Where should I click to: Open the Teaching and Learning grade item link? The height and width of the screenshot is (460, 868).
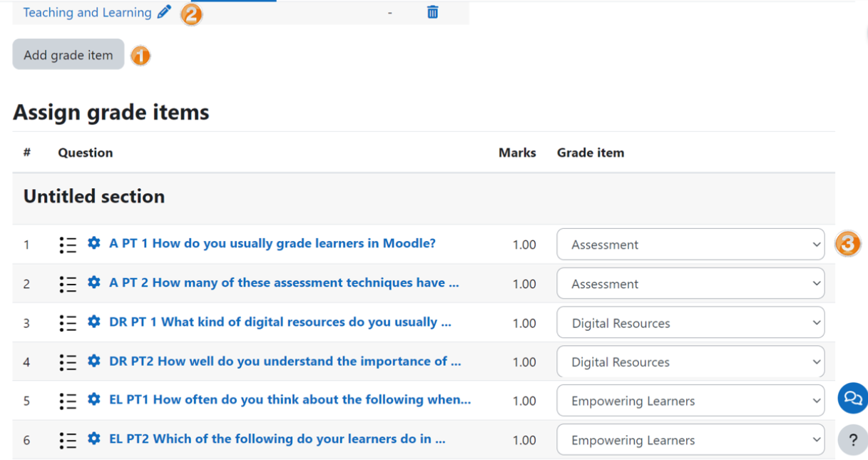click(87, 13)
